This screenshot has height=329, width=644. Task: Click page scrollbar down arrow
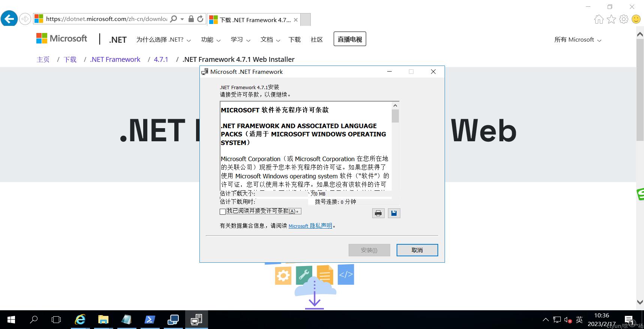coord(640,302)
